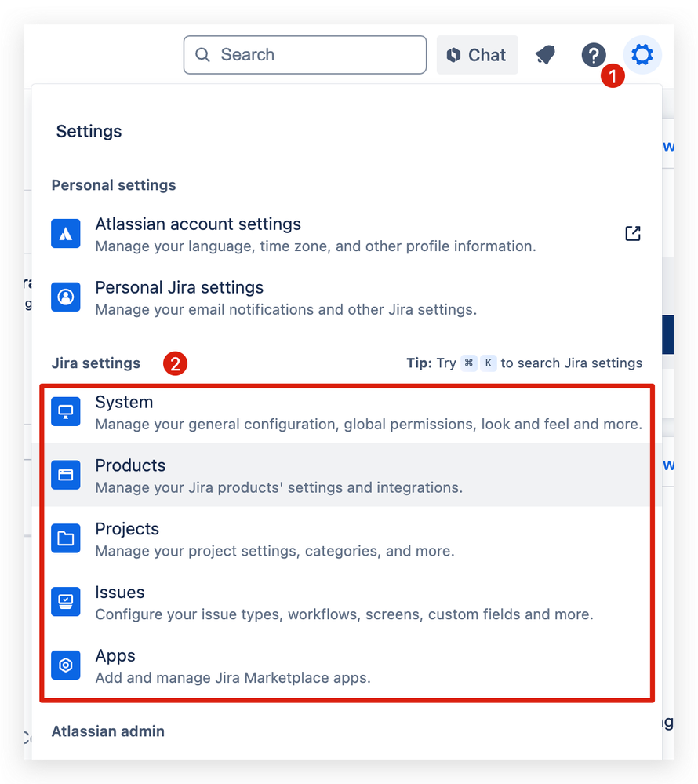Click the Projects folder icon
This screenshot has width=698, height=784.
pos(65,538)
